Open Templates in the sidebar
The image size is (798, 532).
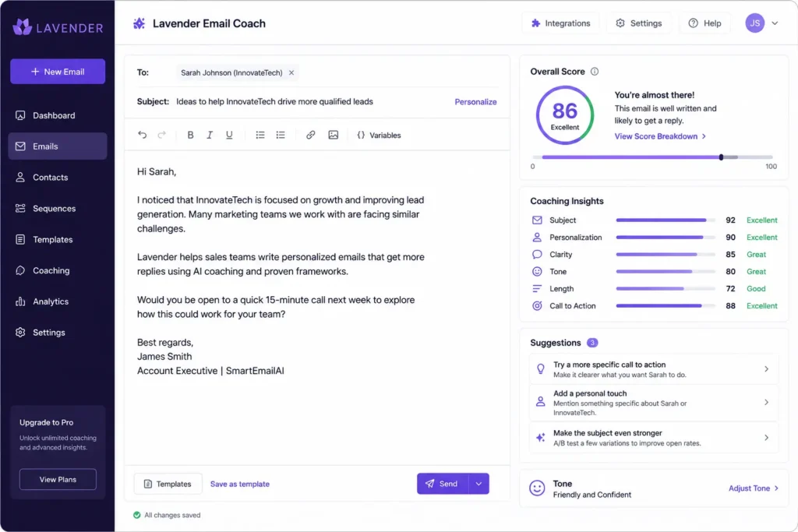click(x=58, y=240)
